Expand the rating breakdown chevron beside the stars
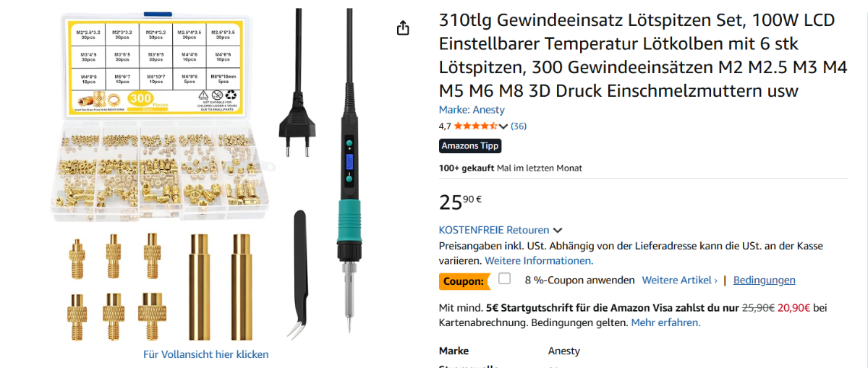868x368 pixels. [x=504, y=127]
